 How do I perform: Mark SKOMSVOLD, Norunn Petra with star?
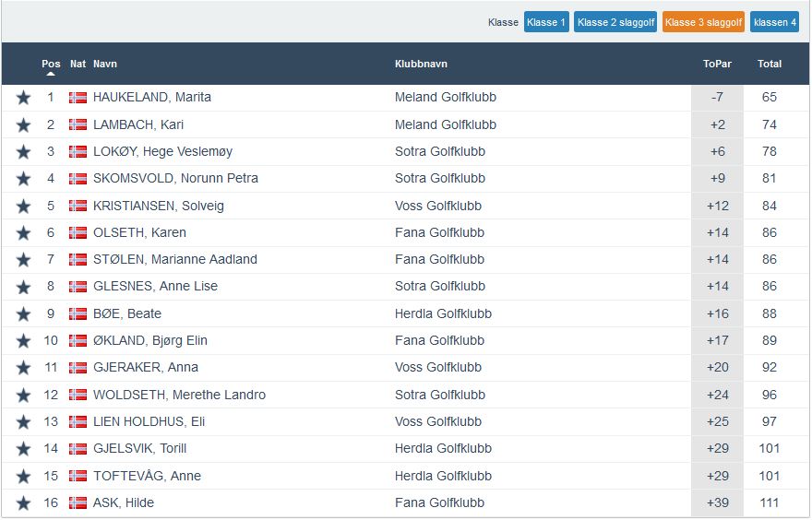pos(23,179)
